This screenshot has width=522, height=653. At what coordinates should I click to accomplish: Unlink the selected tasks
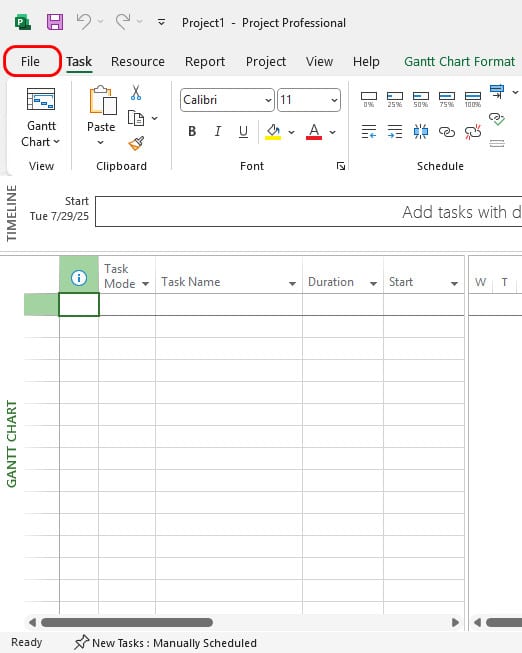click(x=472, y=132)
